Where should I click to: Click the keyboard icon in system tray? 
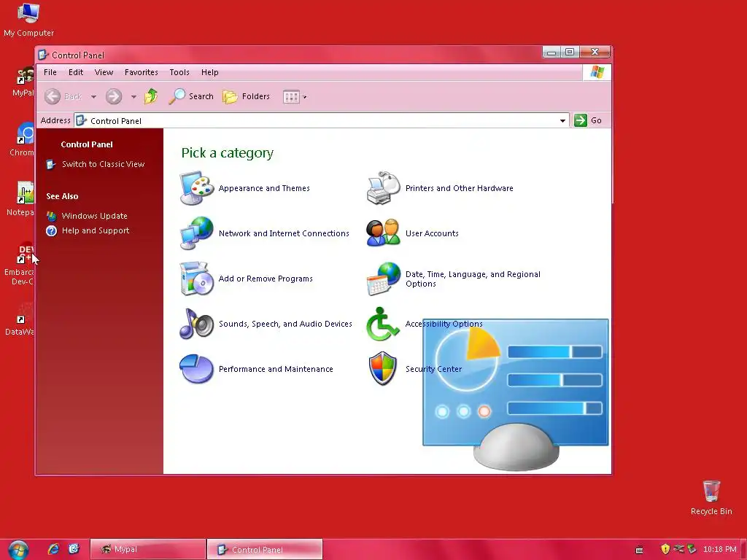point(639,550)
